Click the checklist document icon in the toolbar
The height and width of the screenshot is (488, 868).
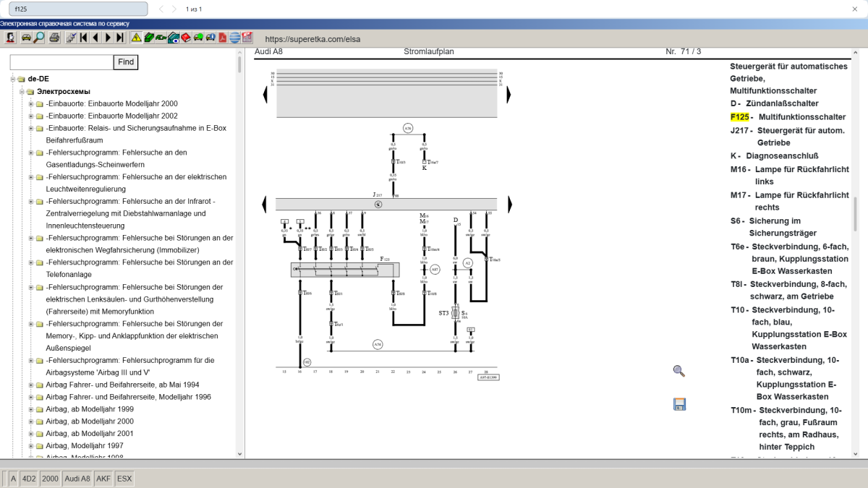click(x=71, y=38)
